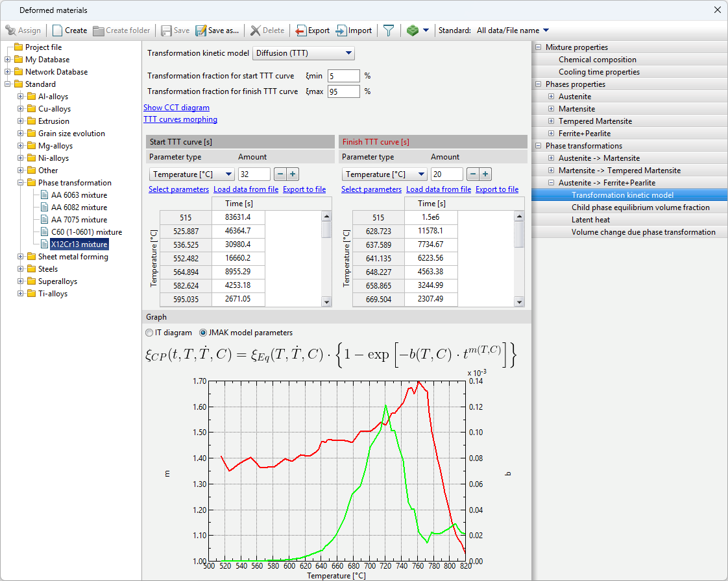The image size is (728, 581).
Task: Click the Import toolbar icon
Action: [342, 30]
